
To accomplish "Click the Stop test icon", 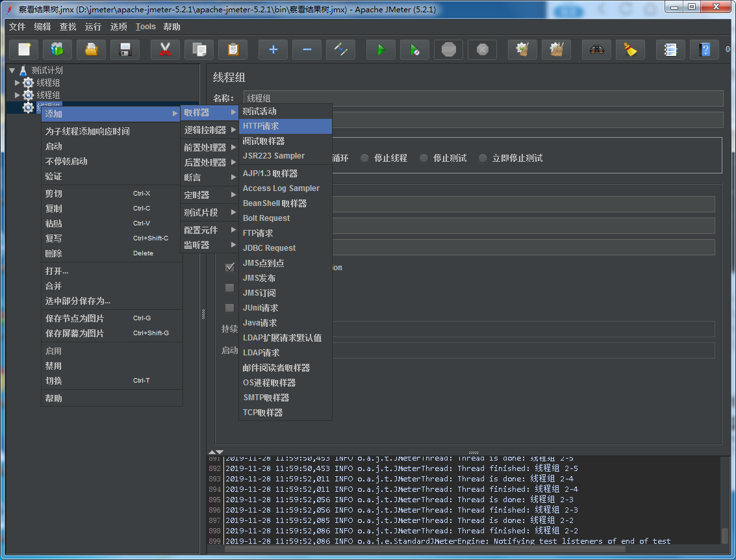I will click(449, 49).
